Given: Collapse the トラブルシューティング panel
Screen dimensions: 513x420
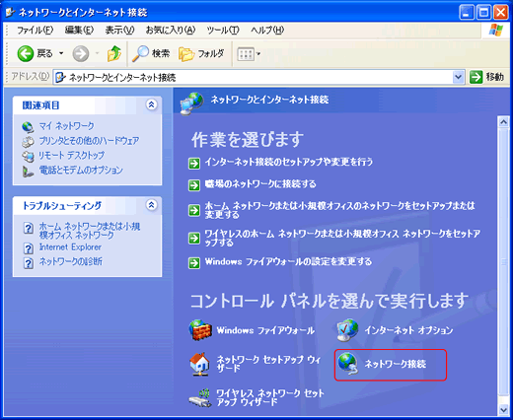Looking at the screenshot, I should click(151, 205).
